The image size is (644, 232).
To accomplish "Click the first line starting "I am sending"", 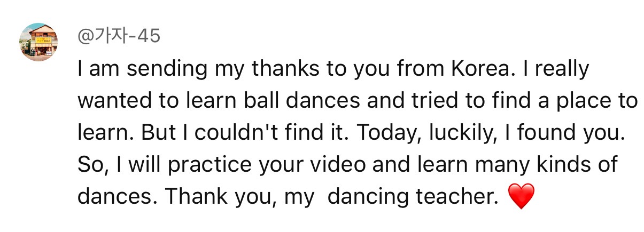I will (x=333, y=69).
